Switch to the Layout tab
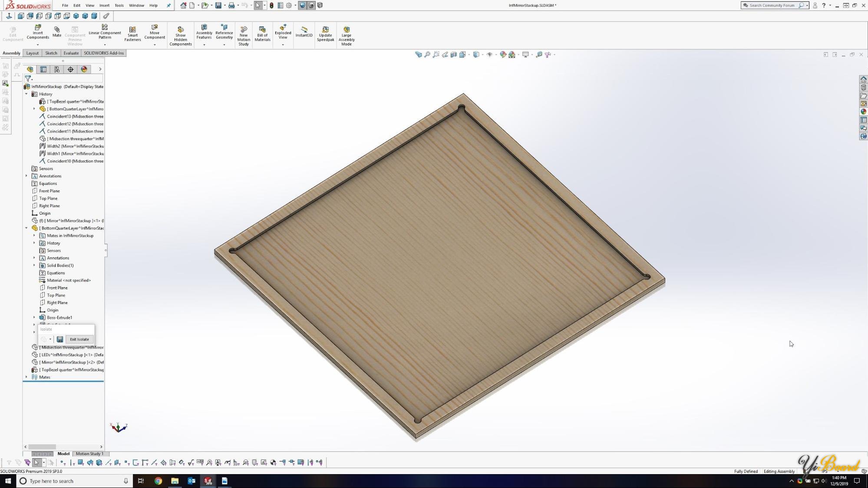 (32, 53)
